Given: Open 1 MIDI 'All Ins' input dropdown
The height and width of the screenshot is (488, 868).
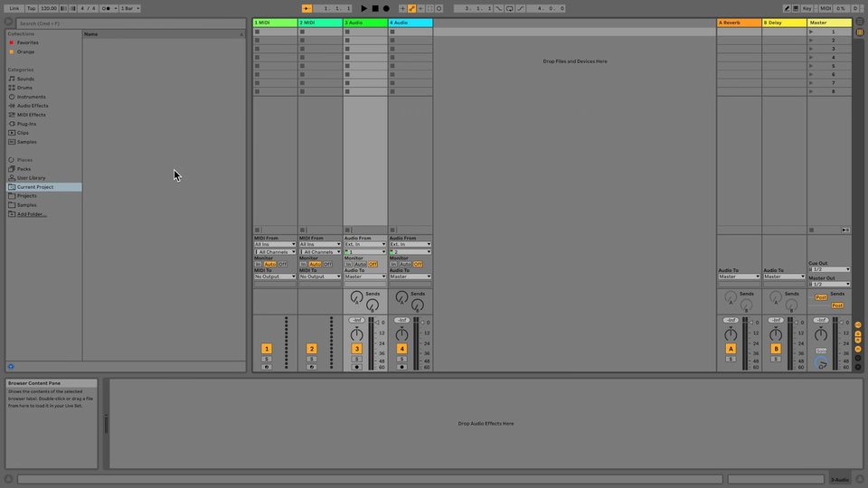Looking at the screenshot, I should pyautogui.click(x=275, y=244).
